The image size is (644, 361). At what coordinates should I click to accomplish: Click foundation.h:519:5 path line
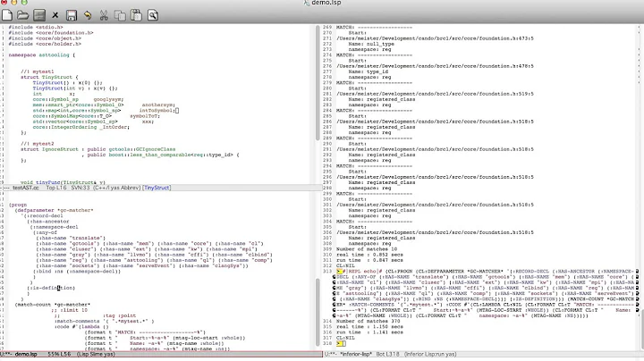435,94
